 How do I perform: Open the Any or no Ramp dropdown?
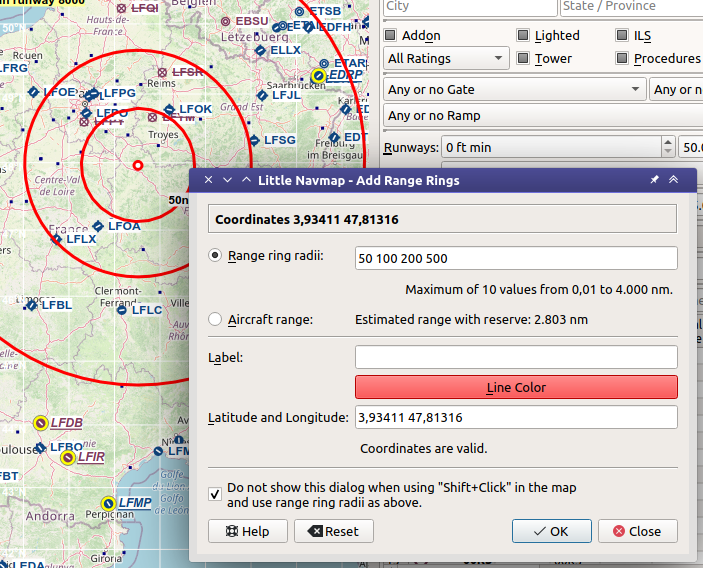click(543, 116)
